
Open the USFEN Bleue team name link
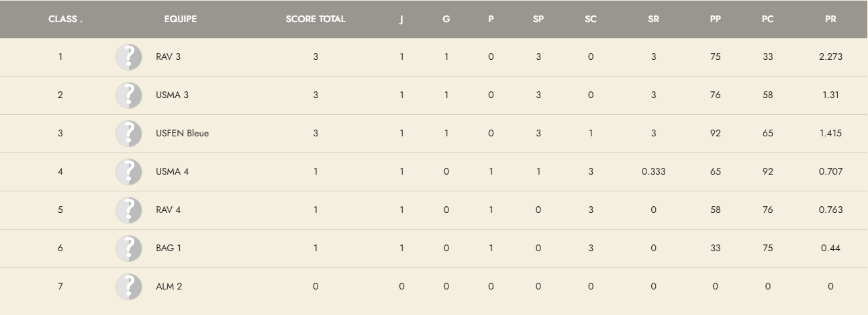[182, 134]
